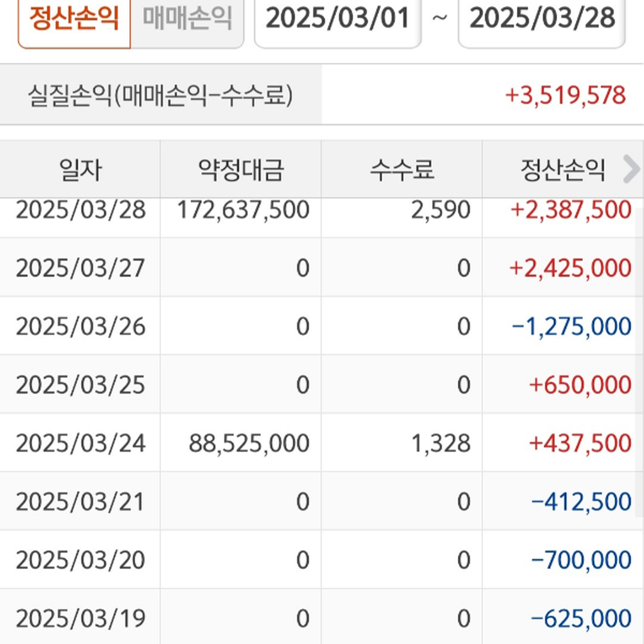
Task: Select the 2025/03/20 date row
Action: coord(80,560)
